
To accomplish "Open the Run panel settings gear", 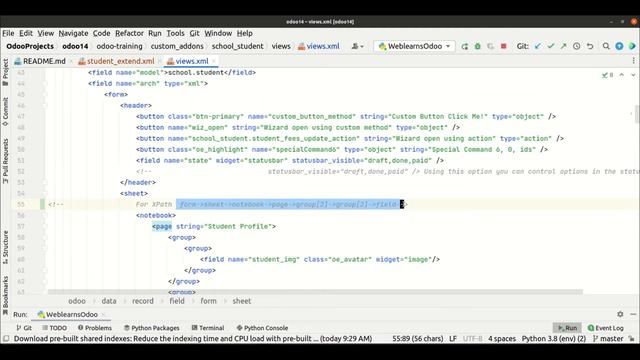I will [x=620, y=314].
